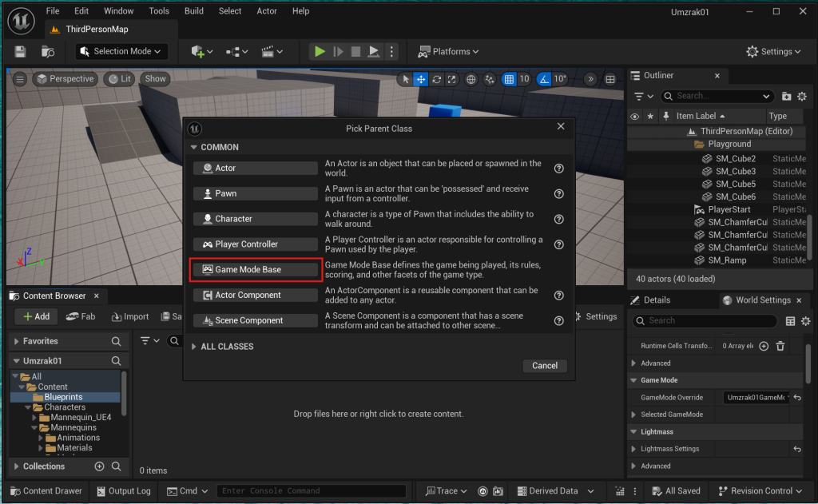Open the help icon for Player Controller
This screenshot has width=818, height=504.
558,244
